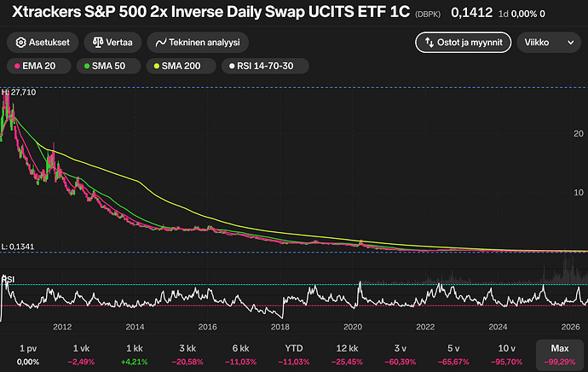This screenshot has width=588, height=372.
Task: Click the RSI panel label
Action: (x=9, y=279)
